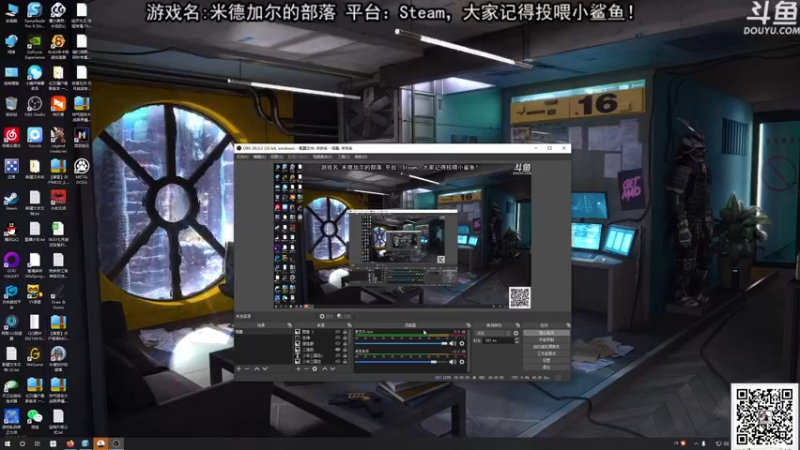Click the transition duration input field
Viewport: 800px width, 450px height.
[498, 340]
